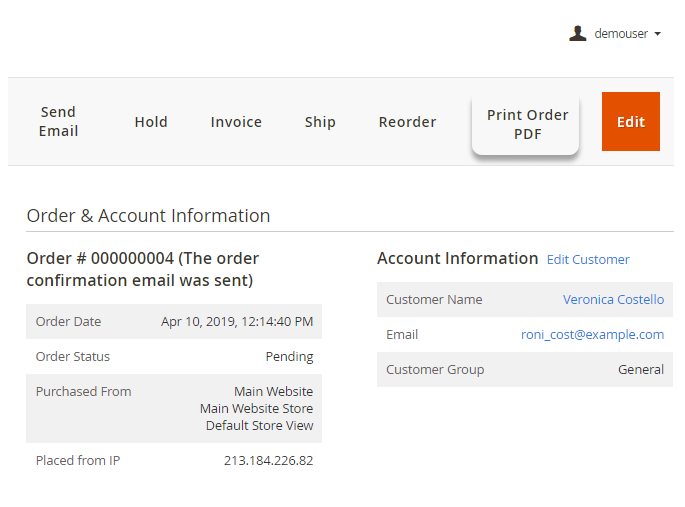Click the roni_cost@example.com email link
Screen dimensions: 685x507
pos(592,335)
